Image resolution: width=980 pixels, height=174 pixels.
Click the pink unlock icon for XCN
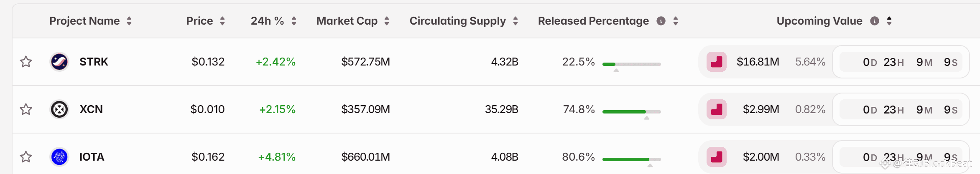click(x=717, y=109)
